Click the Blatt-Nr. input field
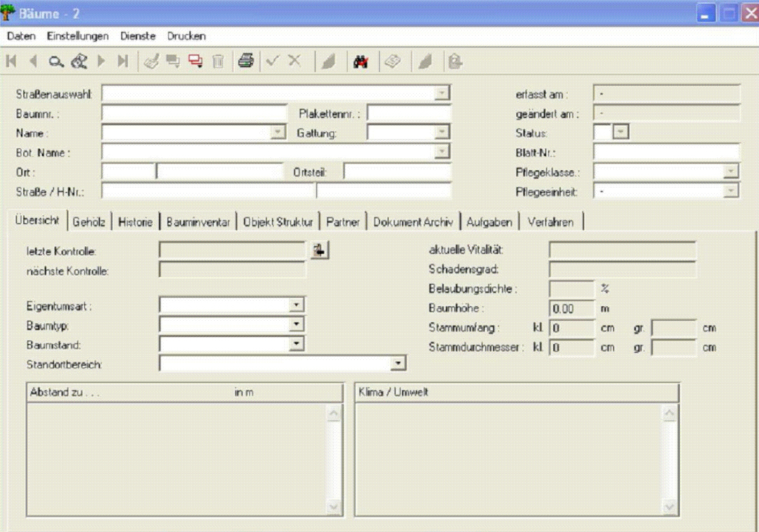Screen dimensions: 759x532 [x=666, y=152]
